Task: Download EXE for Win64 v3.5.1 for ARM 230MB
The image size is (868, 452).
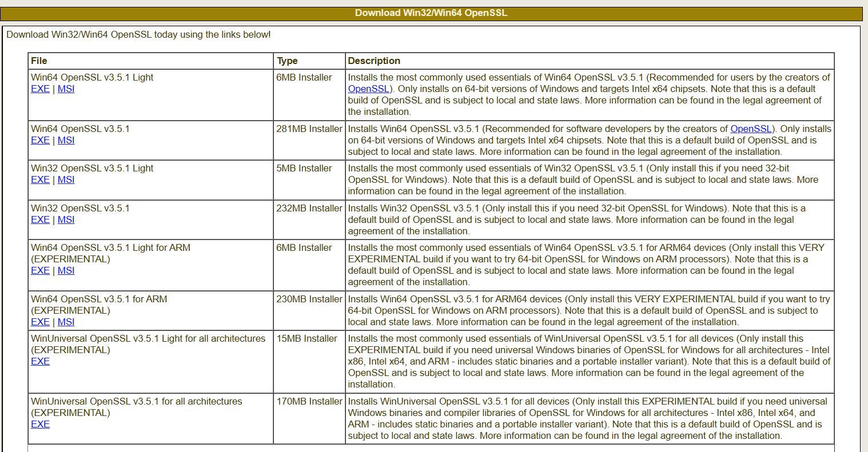Action: [x=40, y=322]
